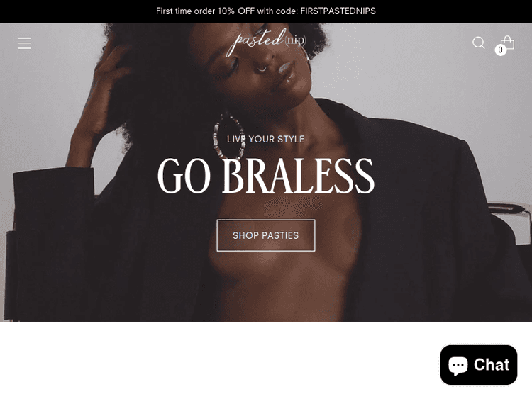Click the hoop earring in hero photo
Image resolution: width=532 pixels, height=399 pixels.
click(x=228, y=137)
